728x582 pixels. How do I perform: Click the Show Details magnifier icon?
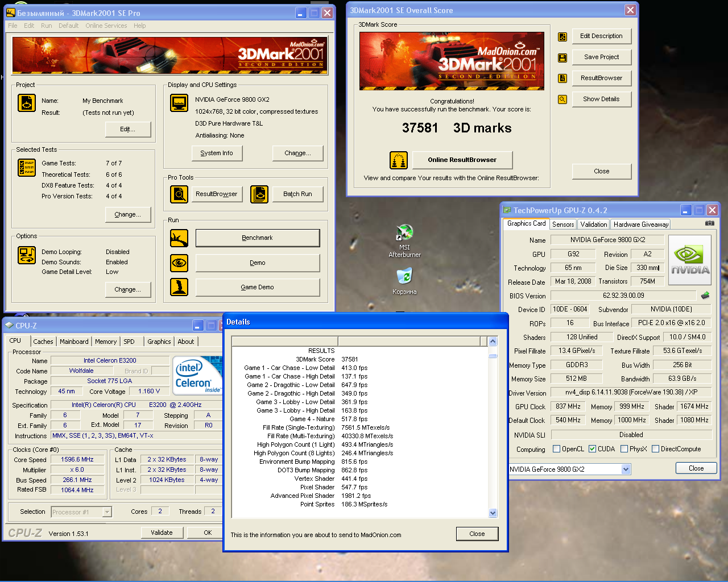point(562,99)
